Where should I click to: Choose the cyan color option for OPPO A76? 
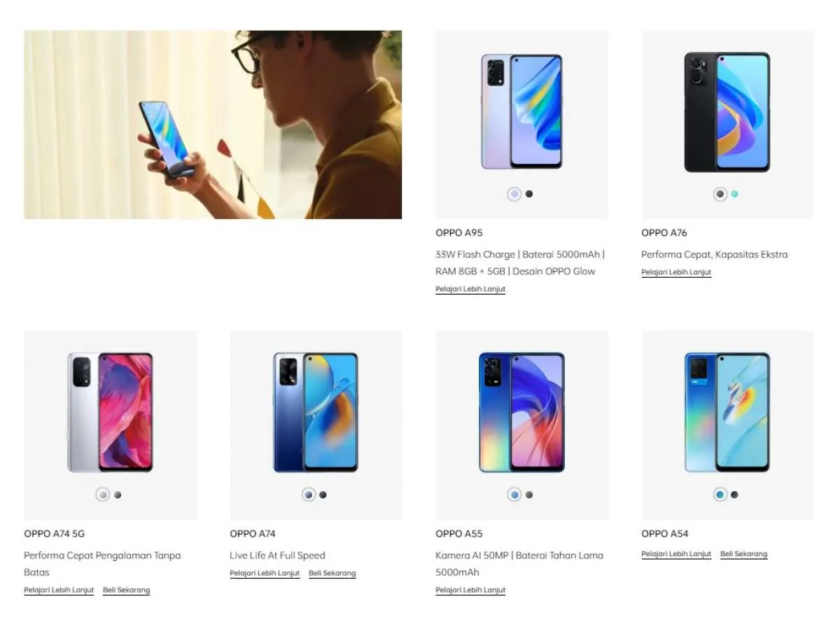[x=735, y=194]
